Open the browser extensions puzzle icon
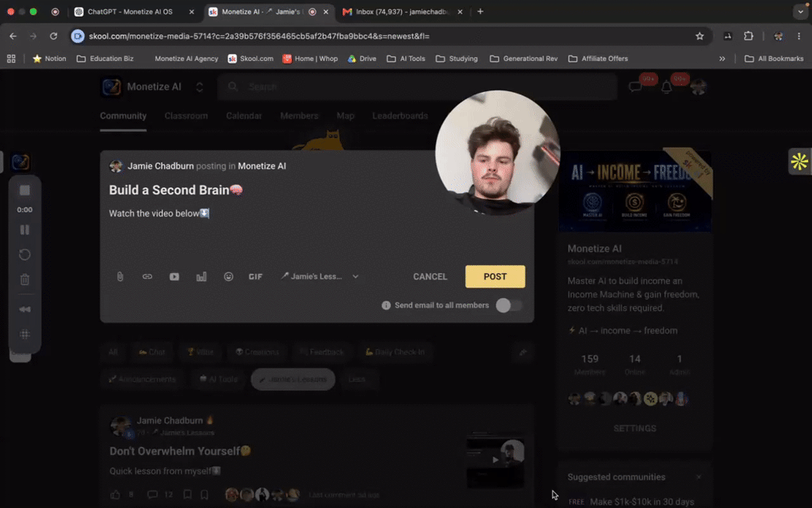This screenshot has width=812, height=508. 749,36
